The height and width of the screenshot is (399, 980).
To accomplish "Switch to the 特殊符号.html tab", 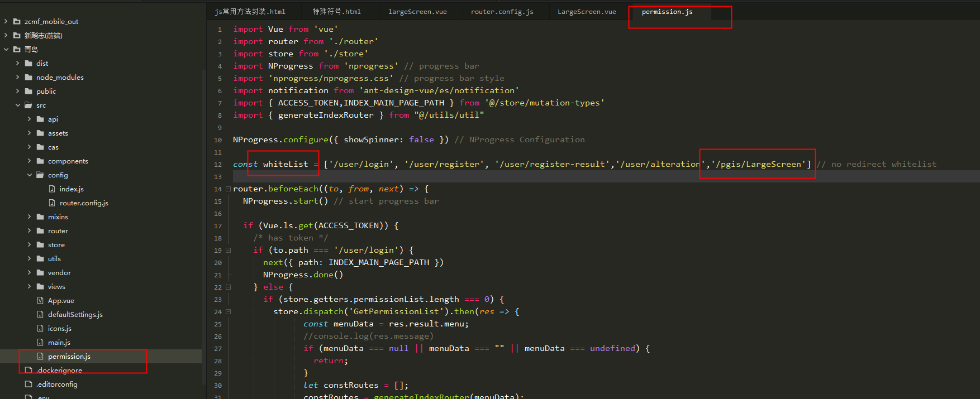I will pyautogui.click(x=336, y=11).
